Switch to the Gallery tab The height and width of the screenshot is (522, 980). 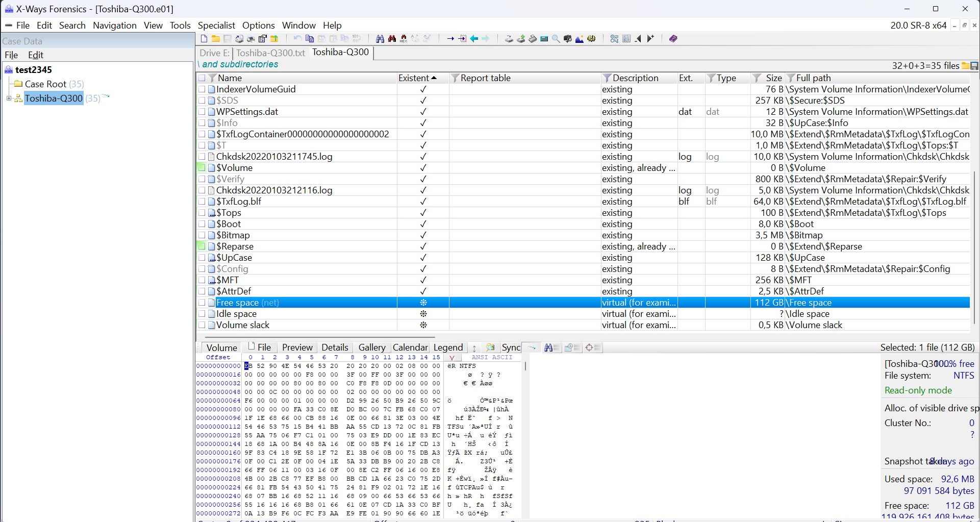pyautogui.click(x=372, y=347)
